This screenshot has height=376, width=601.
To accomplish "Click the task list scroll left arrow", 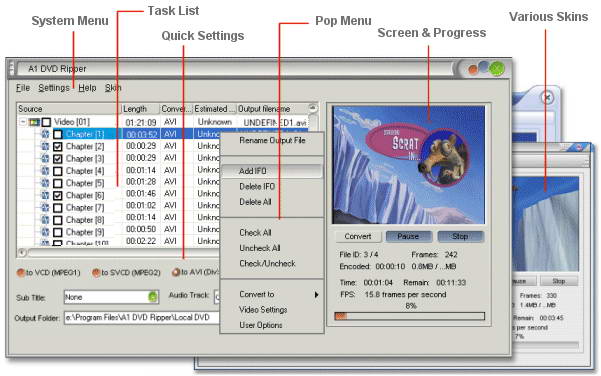I will click(x=22, y=253).
